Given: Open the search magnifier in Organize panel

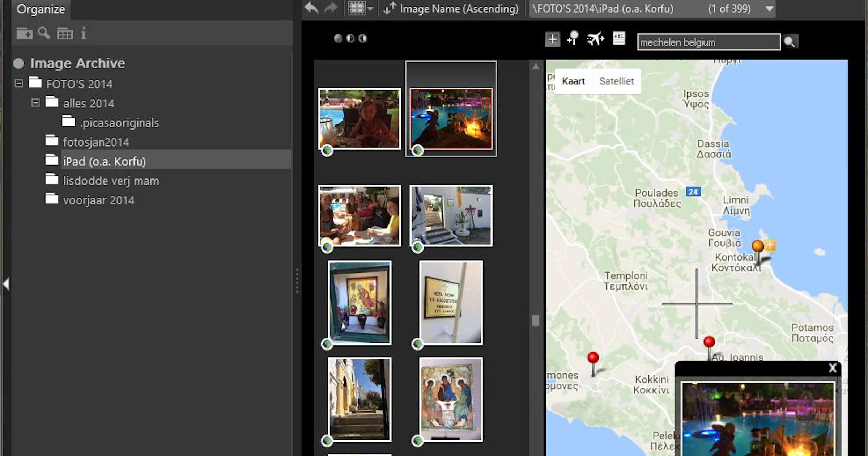Looking at the screenshot, I should tap(44, 33).
